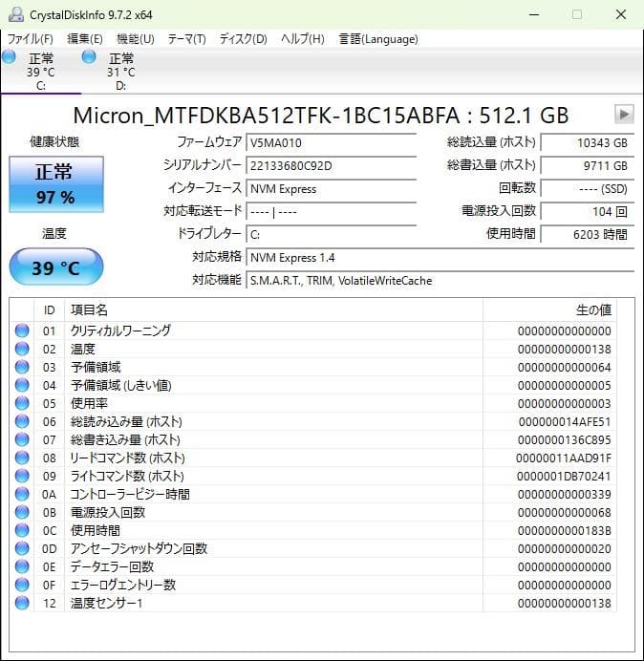Select the アンセーフシャットダウン回数 row name

coord(139,548)
